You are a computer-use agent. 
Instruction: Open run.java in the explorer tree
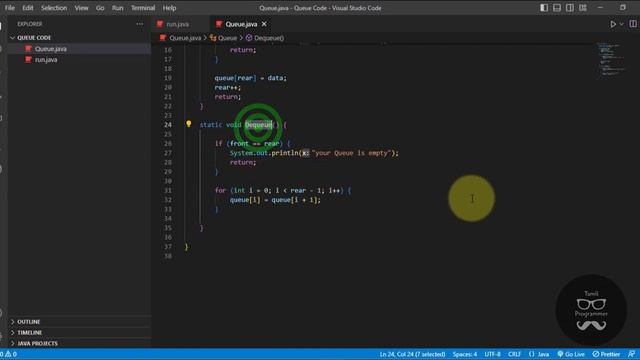click(46, 60)
